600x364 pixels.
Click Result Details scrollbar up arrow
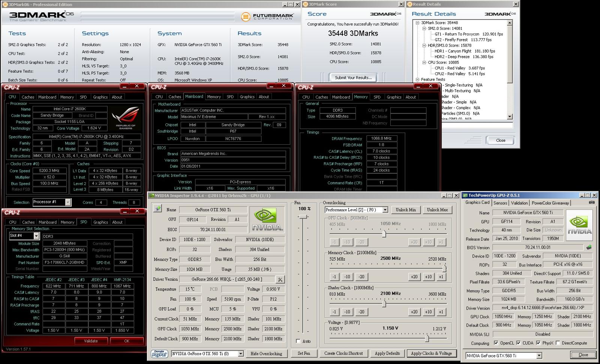tap(510, 23)
